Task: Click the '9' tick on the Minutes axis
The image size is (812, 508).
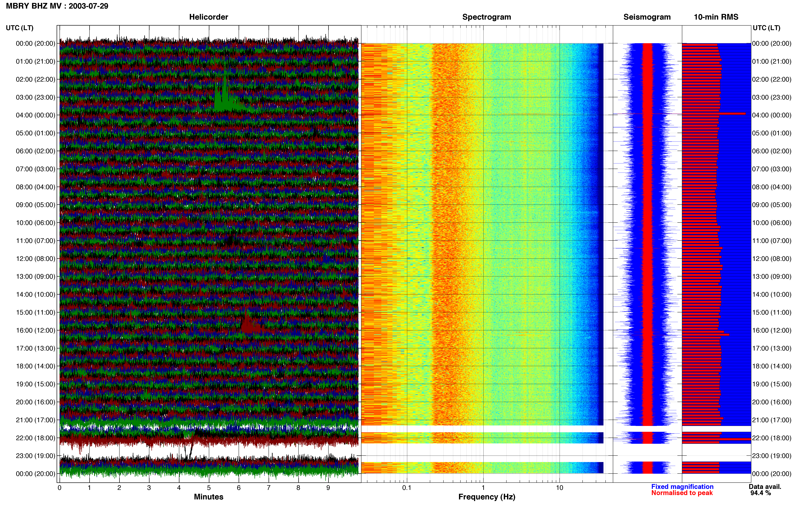Action: (328, 488)
